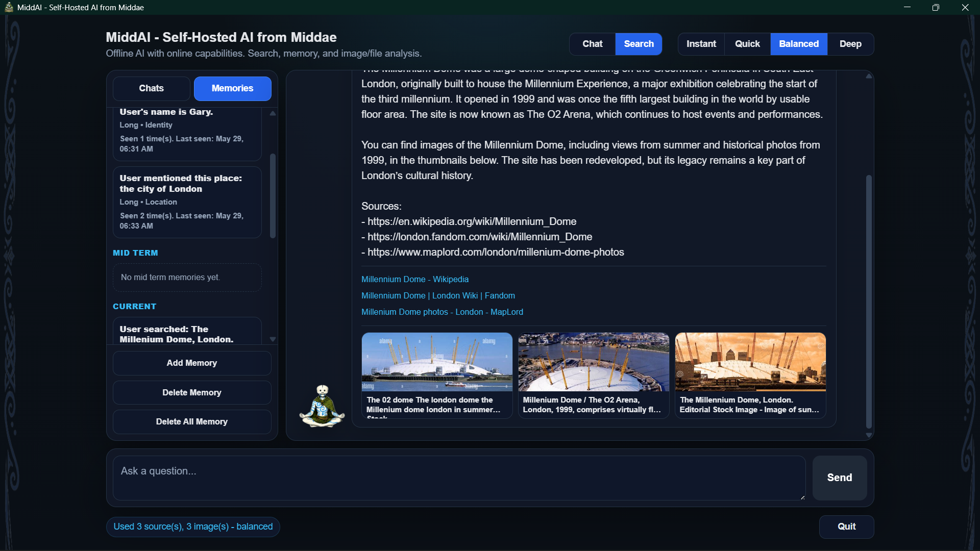Select Instant response depth
This screenshot has width=980, height=551.
(701, 44)
